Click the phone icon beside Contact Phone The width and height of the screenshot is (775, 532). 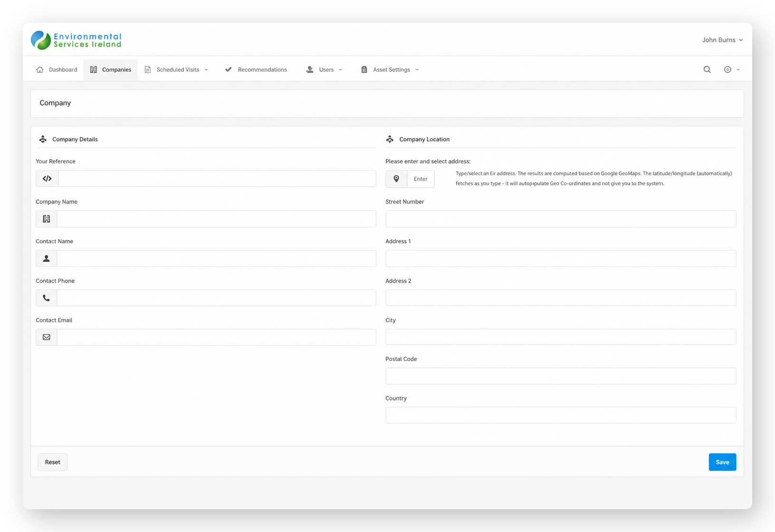point(47,298)
